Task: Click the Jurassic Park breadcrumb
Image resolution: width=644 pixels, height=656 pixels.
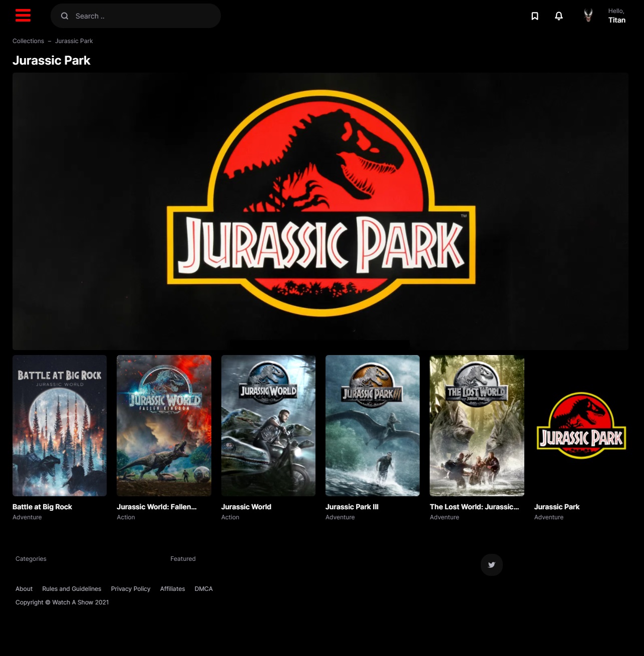Action: (74, 41)
